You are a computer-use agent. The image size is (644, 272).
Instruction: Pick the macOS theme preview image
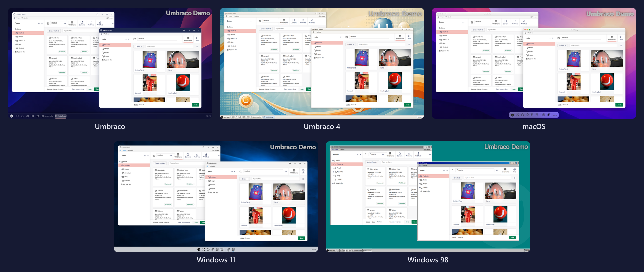pyautogui.click(x=534, y=63)
